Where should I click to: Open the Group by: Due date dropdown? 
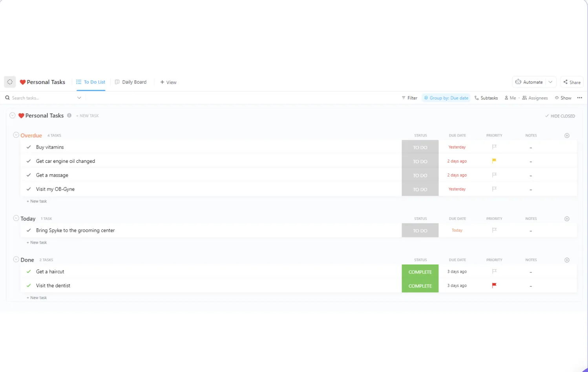[446, 98]
